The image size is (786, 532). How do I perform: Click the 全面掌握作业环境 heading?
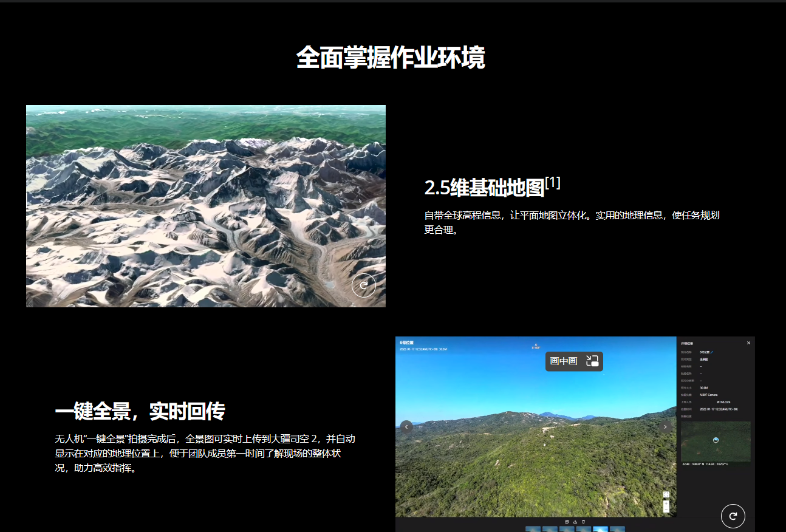[391, 58]
